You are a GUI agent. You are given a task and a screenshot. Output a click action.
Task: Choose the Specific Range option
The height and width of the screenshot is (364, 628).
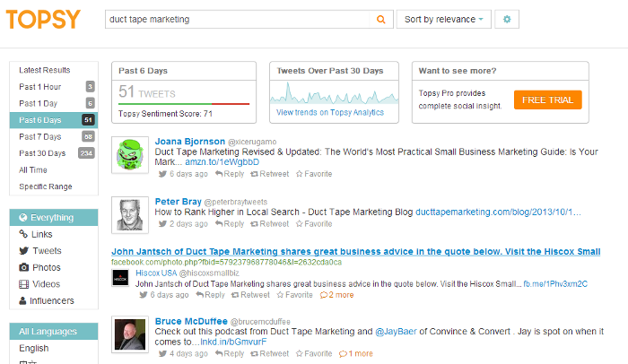pos(54,186)
